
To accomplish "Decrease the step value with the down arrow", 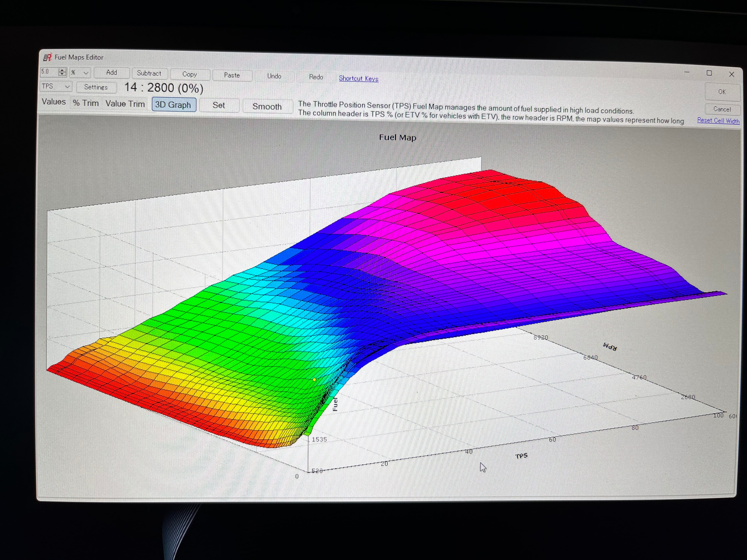I will (x=62, y=74).
